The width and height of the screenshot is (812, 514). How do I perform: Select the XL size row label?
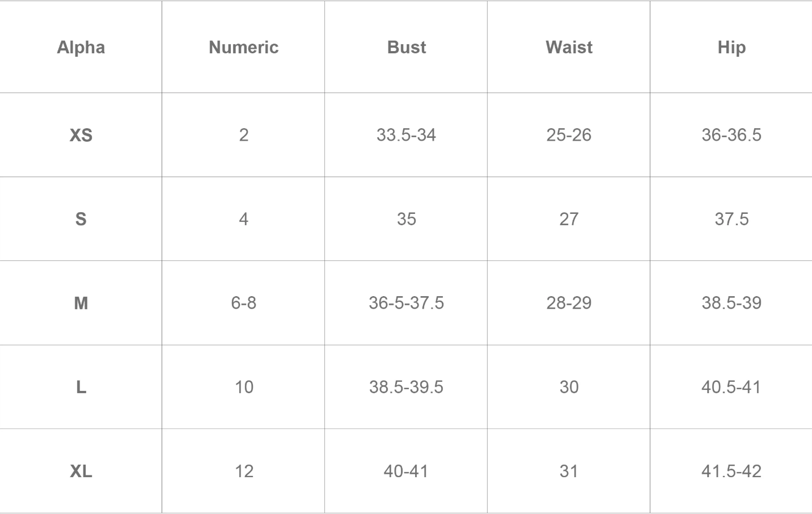click(x=81, y=471)
